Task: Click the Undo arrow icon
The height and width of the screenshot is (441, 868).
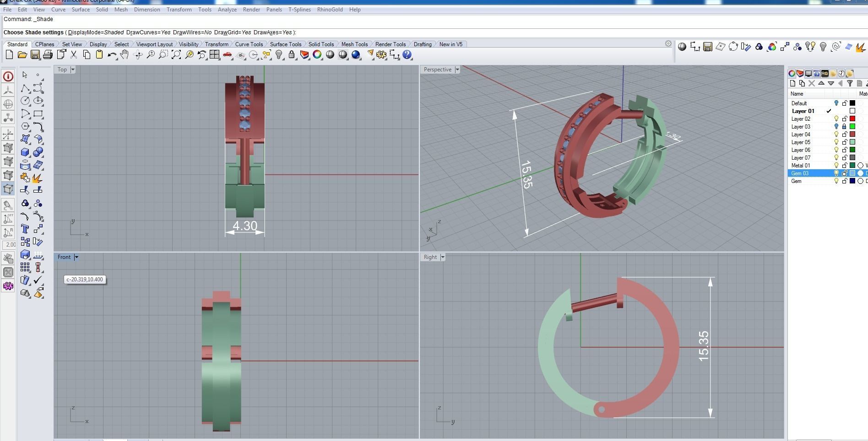Action: tap(112, 55)
